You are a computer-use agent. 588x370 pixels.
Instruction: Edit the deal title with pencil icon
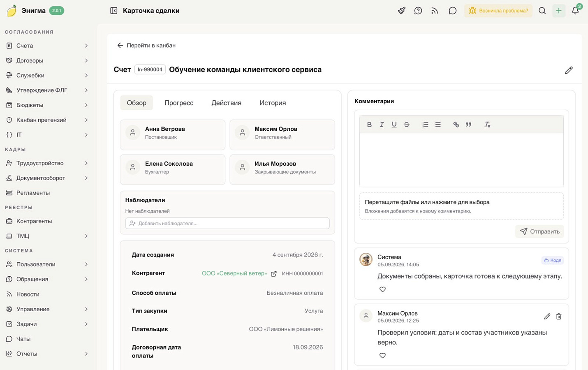click(569, 70)
